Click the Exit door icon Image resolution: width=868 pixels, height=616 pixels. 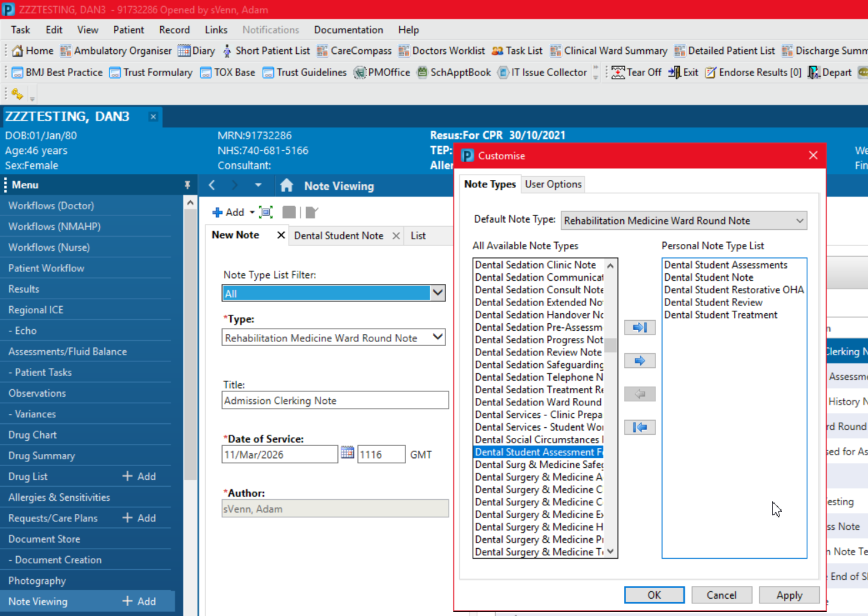[x=673, y=72]
